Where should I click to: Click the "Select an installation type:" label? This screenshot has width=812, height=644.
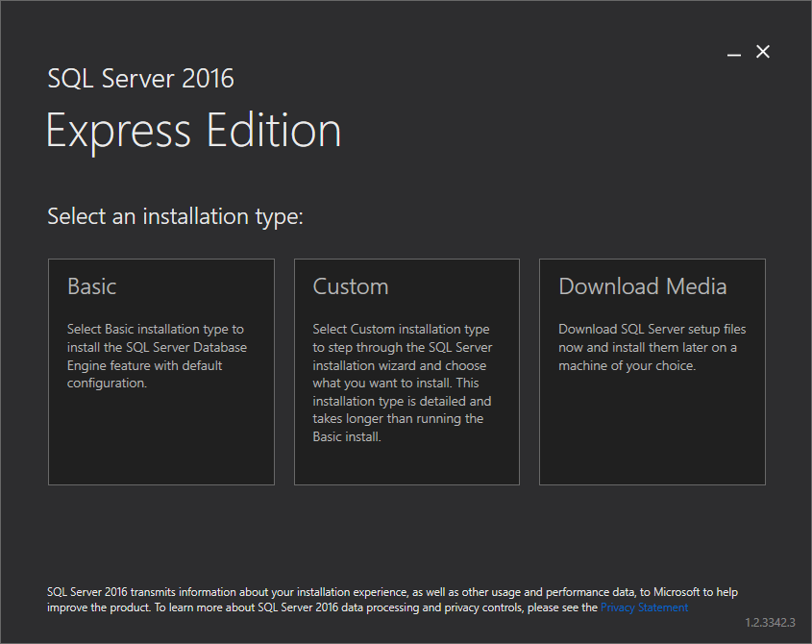click(x=175, y=216)
